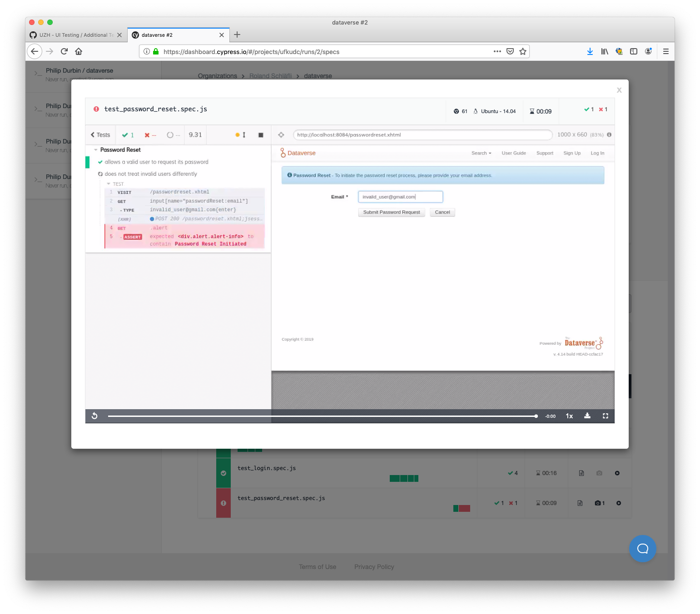Download the test run video

click(587, 416)
